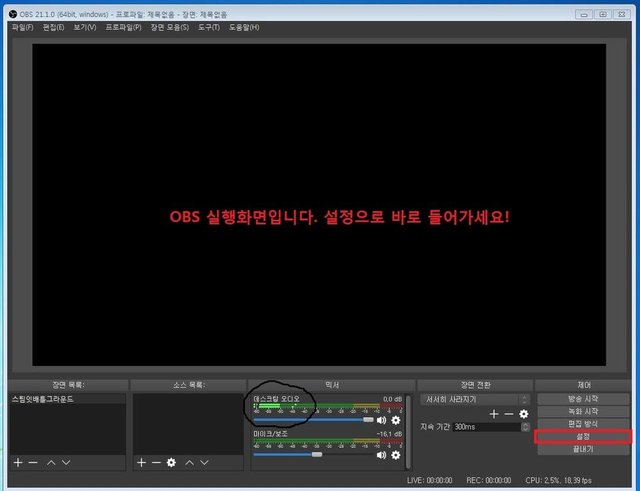Add a new source in 소스 목록
The height and width of the screenshot is (491, 640).
tap(141, 462)
